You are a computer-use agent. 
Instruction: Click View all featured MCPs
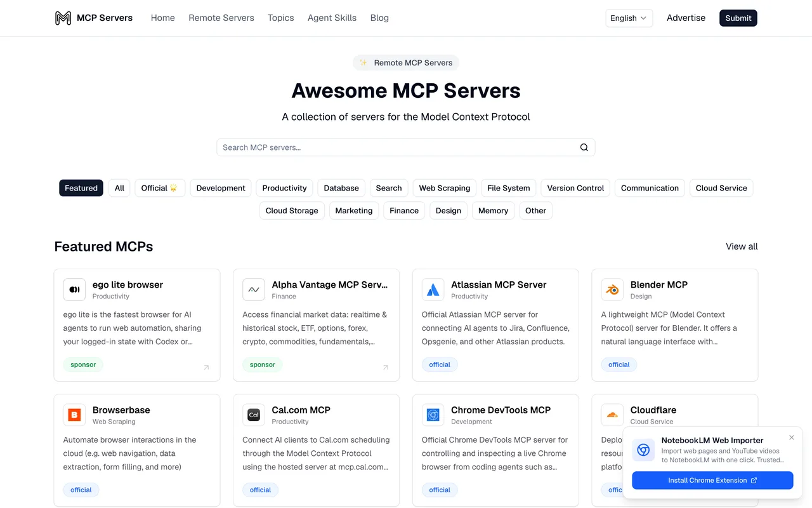[742, 246]
